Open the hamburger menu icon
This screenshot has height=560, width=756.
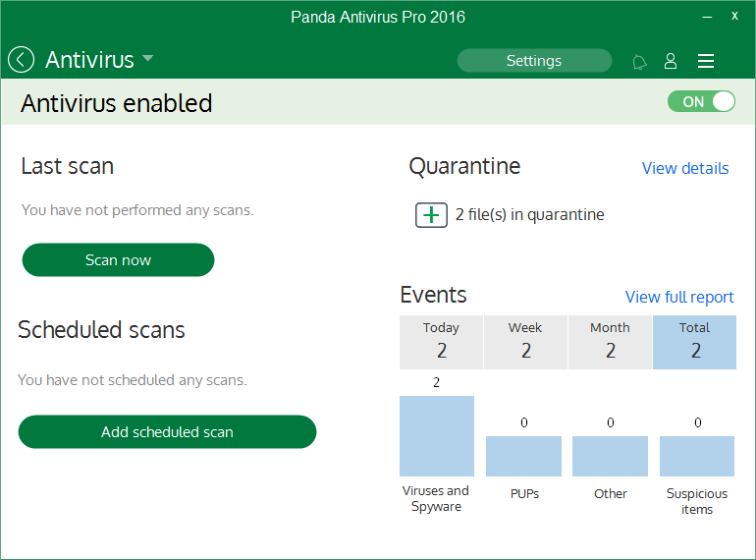coord(705,61)
